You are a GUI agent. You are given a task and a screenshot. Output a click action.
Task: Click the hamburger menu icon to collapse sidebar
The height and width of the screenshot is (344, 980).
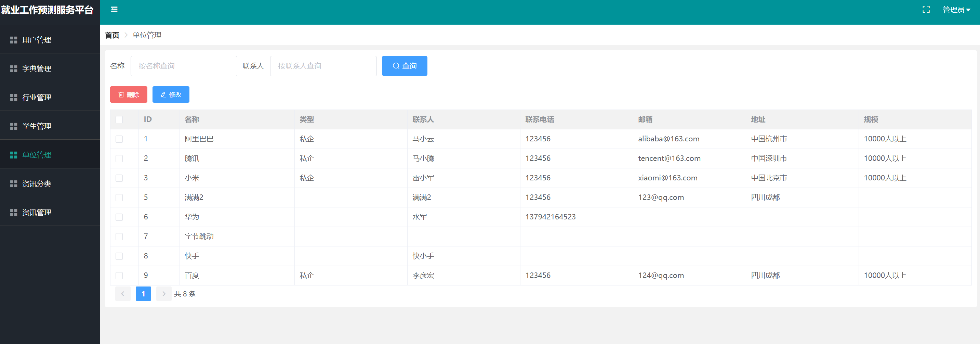(114, 9)
